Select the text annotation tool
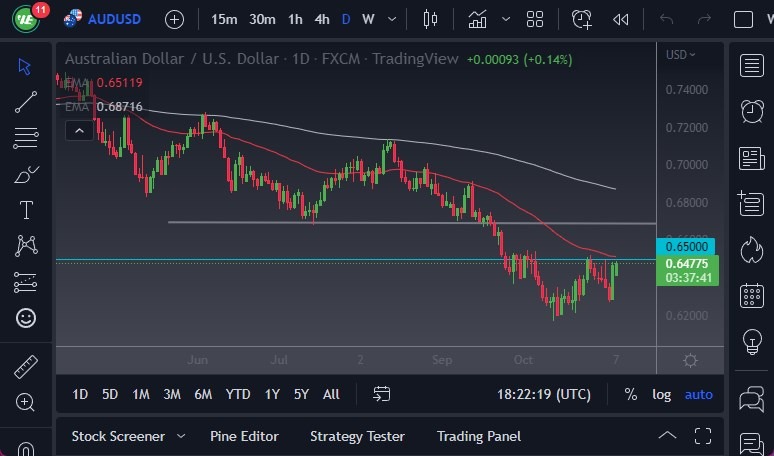 tap(26, 210)
